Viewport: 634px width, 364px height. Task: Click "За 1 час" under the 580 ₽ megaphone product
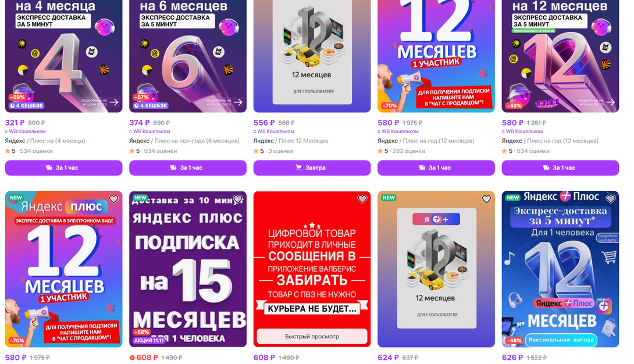pos(436,167)
